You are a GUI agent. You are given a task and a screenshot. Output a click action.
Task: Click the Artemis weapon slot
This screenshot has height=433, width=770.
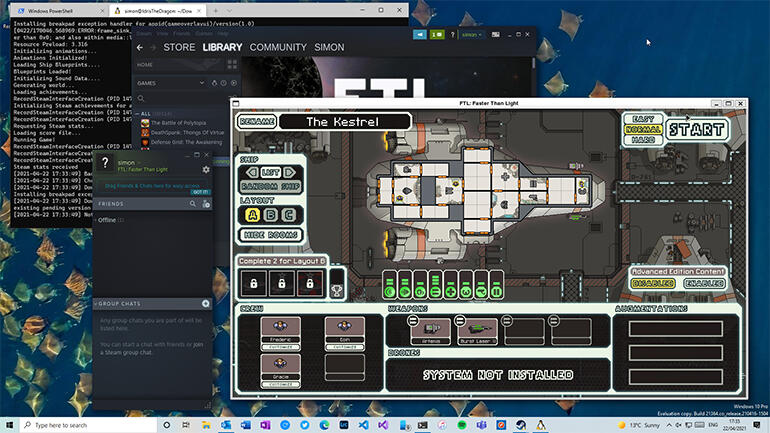[431, 331]
